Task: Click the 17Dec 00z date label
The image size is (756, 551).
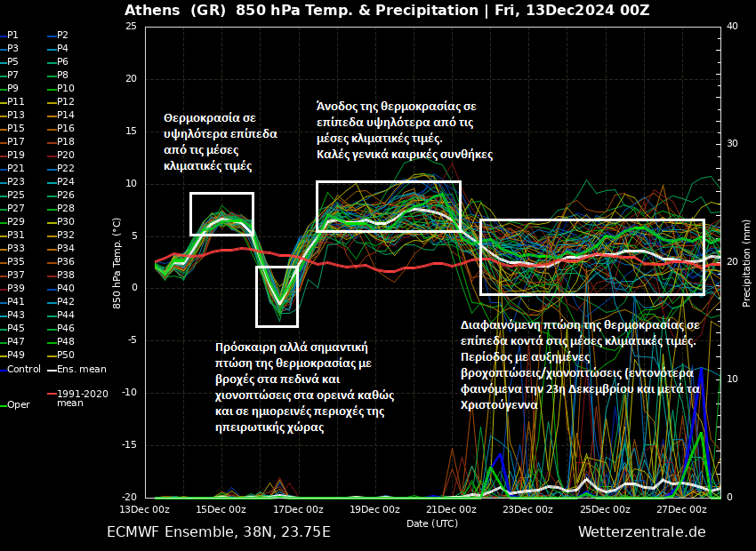Action: (x=298, y=509)
